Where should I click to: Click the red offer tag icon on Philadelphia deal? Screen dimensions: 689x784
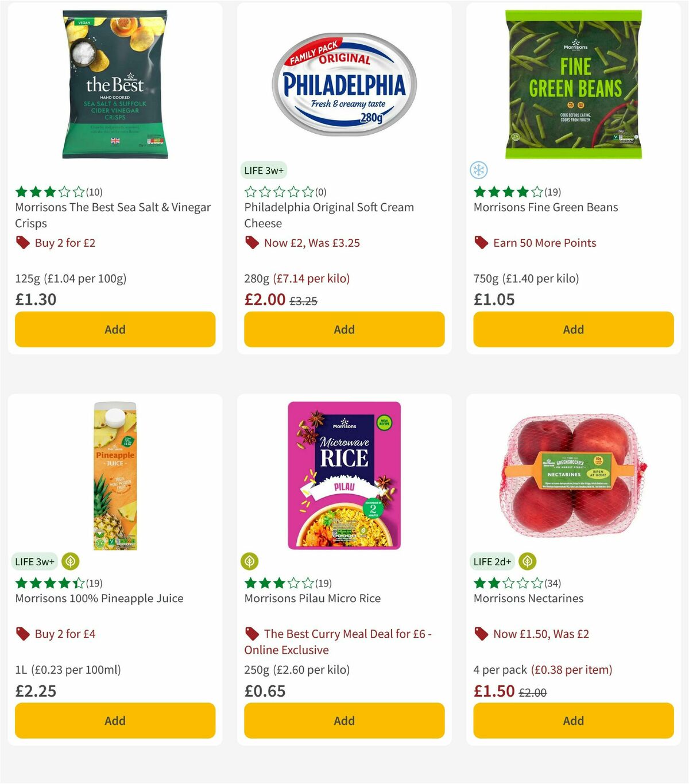point(251,243)
